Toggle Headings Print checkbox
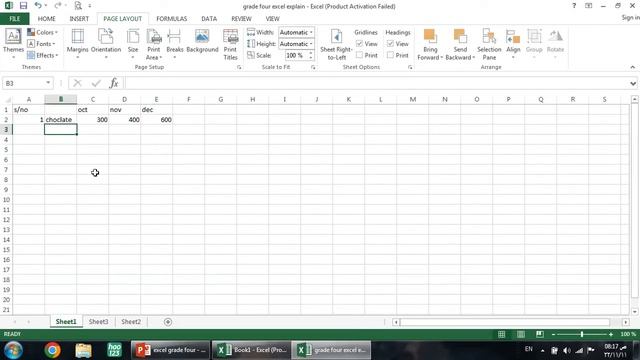The width and height of the screenshot is (640, 360). (390, 55)
